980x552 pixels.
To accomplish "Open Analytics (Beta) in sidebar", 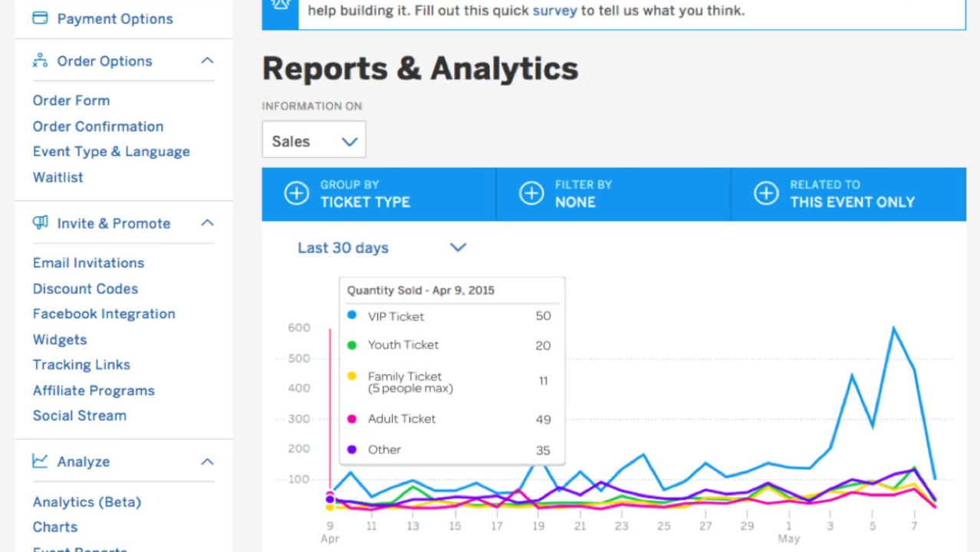I will 87,502.
